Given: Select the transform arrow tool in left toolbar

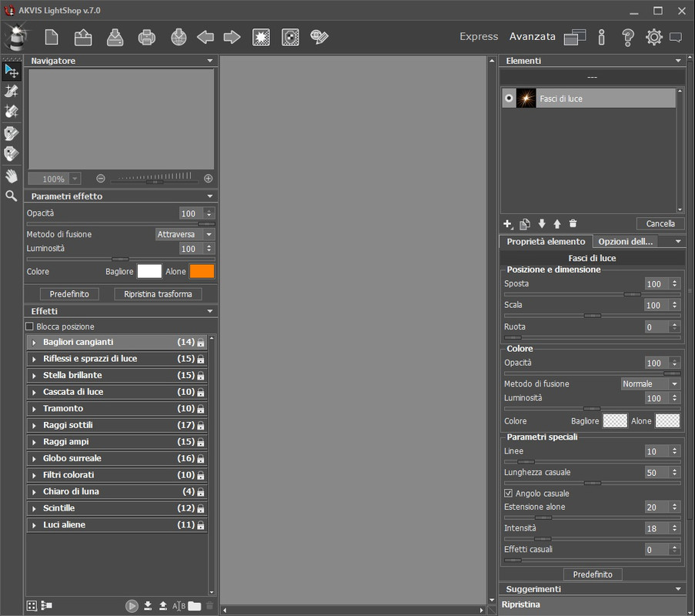Looking at the screenshot, I should click(x=12, y=71).
